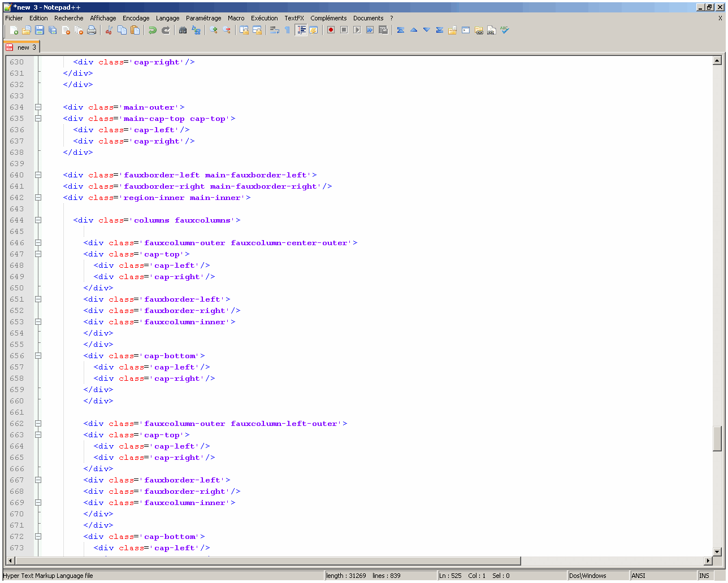The height and width of the screenshot is (583, 728).
Task: Play back the recorded macro
Action: (357, 30)
